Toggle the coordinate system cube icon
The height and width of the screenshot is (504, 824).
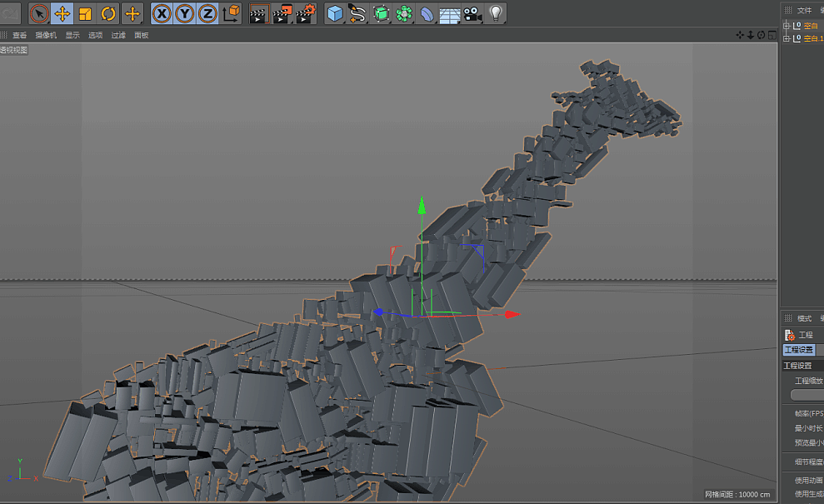point(231,13)
